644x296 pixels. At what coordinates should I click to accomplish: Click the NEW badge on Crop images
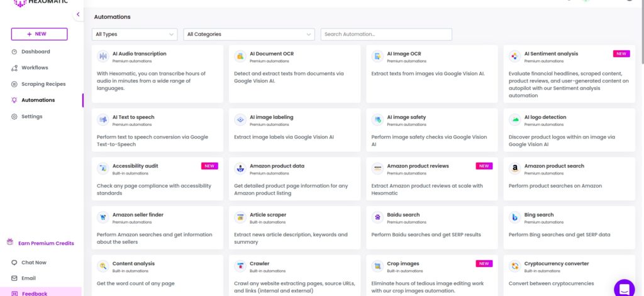(x=484, y=263)
